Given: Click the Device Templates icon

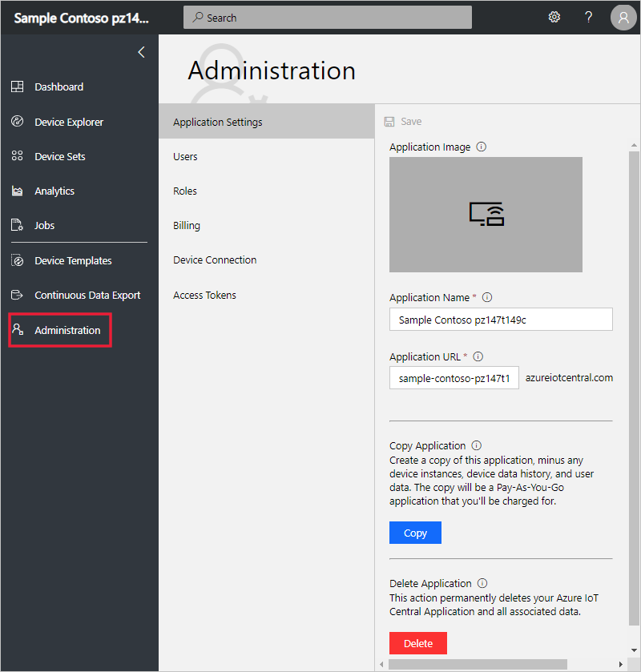Looking at the screenshot, I should pos(17,260).
